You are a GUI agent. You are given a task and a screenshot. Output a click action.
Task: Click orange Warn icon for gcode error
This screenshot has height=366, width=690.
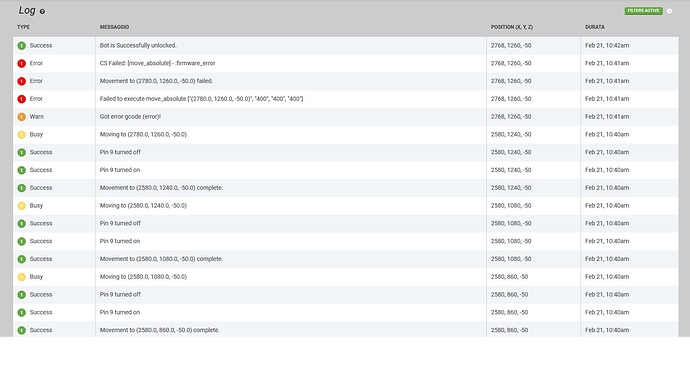[x=22, y=117]
